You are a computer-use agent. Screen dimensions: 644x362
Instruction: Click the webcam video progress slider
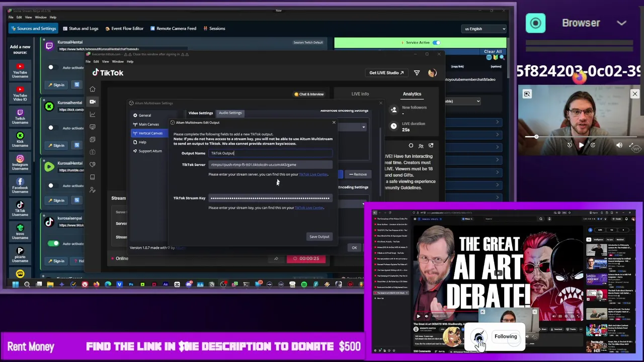(581, 137)
